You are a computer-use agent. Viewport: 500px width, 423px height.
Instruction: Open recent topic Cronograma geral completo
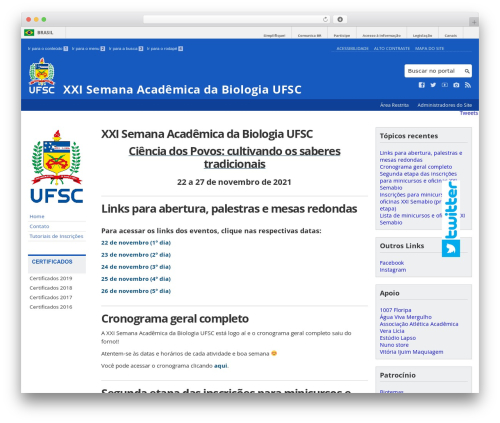pyautogui.click(x=416, y=167)
